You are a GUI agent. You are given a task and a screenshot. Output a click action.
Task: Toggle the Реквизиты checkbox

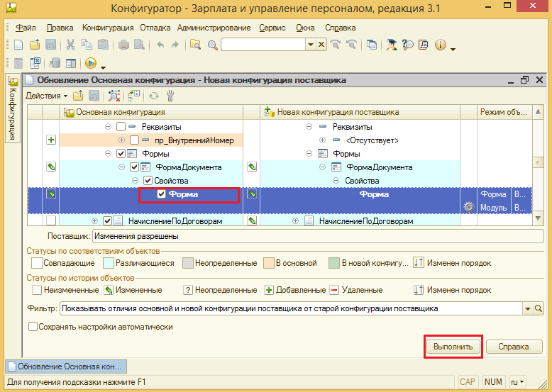tap(121, 127)
